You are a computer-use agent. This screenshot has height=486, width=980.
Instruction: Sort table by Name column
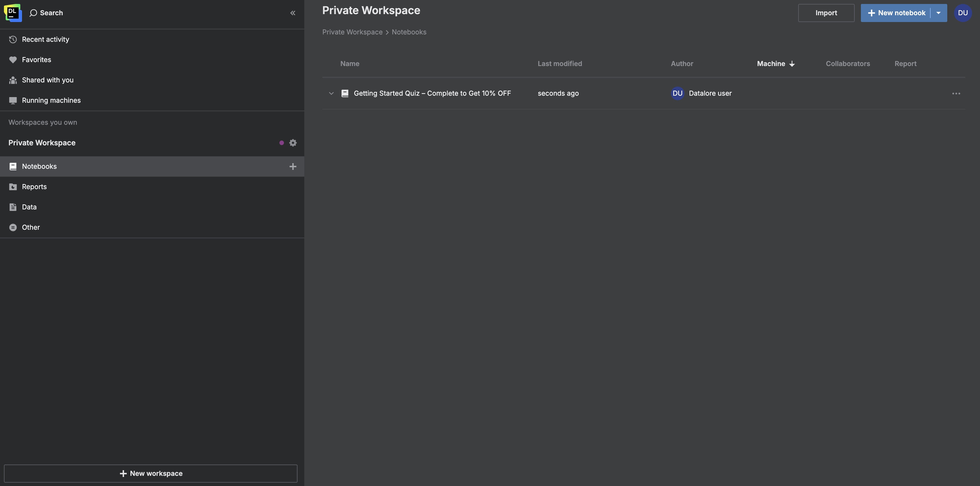(x=349, y=64)
